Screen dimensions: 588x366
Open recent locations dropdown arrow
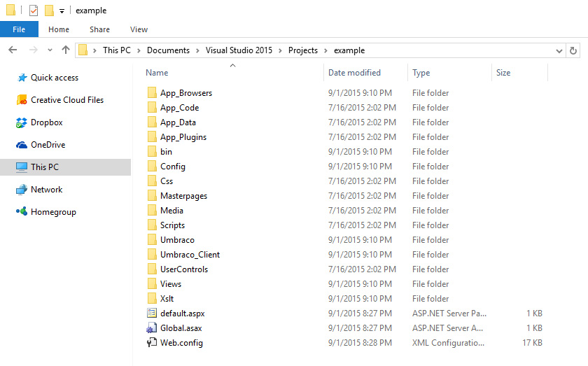coord(50,50)
